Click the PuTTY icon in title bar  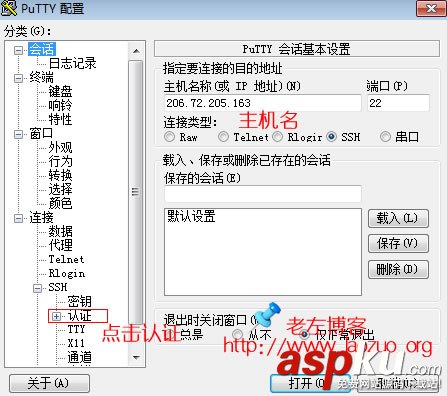[9, 8]
